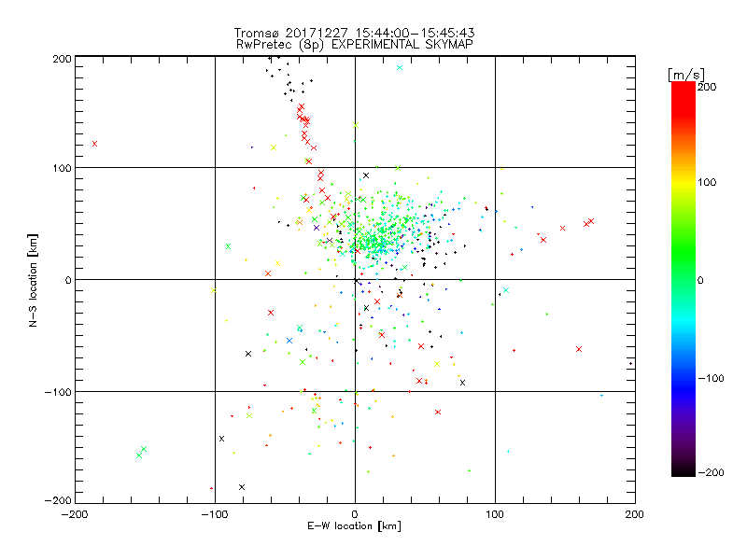Click the black X marker near bottom at -185 km
This screenshot has height=560, width=747.
coord(242,487)
